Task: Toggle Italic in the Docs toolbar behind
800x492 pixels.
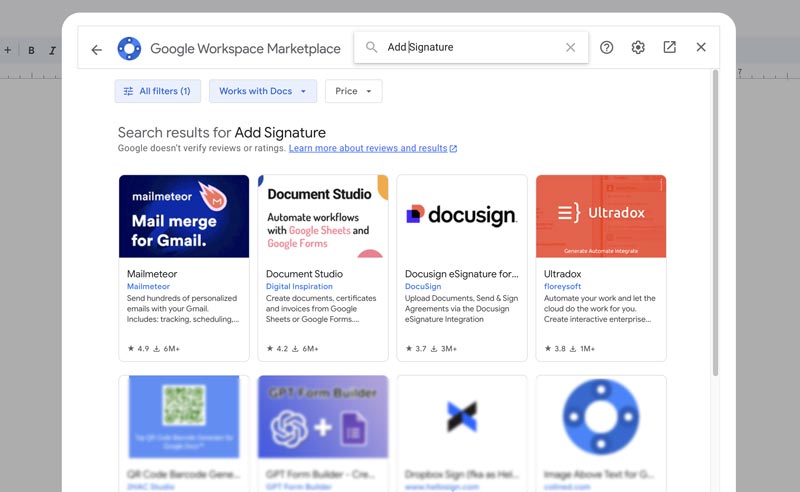Action: (52, 50)
